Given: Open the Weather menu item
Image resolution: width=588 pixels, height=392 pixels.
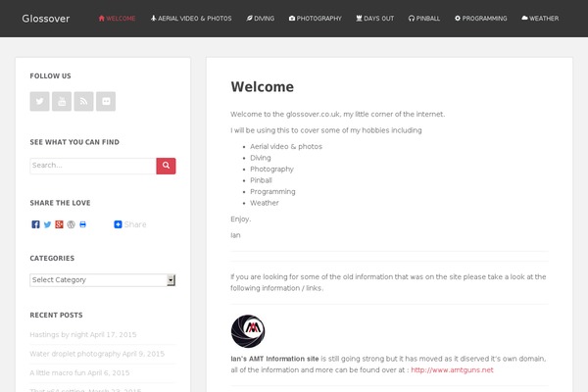Looking at the screenshot, I should pos(540,19).
